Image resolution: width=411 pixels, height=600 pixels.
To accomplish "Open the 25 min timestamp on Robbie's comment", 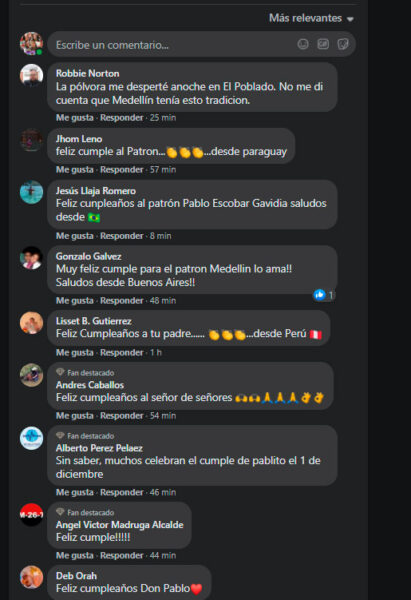I will click(163, 117).
